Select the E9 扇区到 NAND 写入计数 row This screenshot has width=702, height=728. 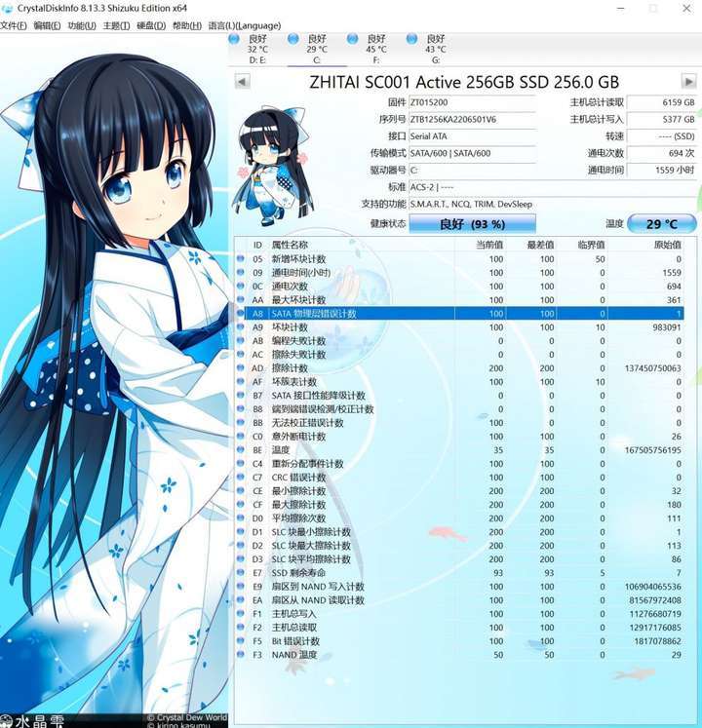point(459,587)
